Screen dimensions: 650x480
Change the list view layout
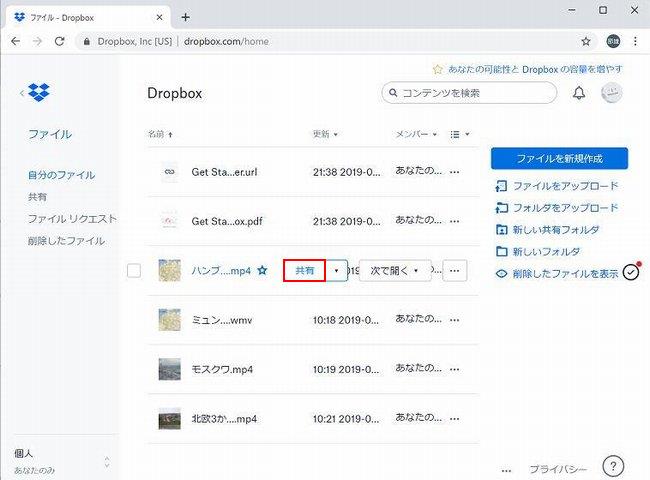460,134
